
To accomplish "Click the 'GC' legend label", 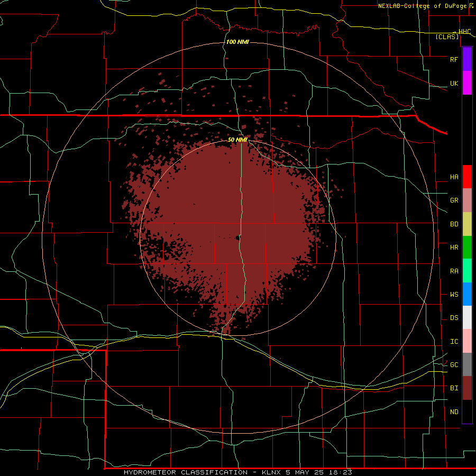I will click(x=454, y=365).
